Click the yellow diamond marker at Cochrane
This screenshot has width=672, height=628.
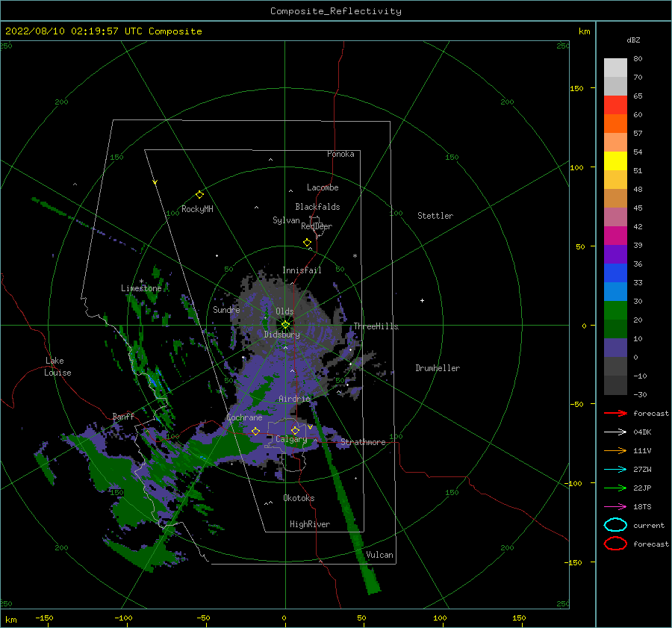(255, 431)
